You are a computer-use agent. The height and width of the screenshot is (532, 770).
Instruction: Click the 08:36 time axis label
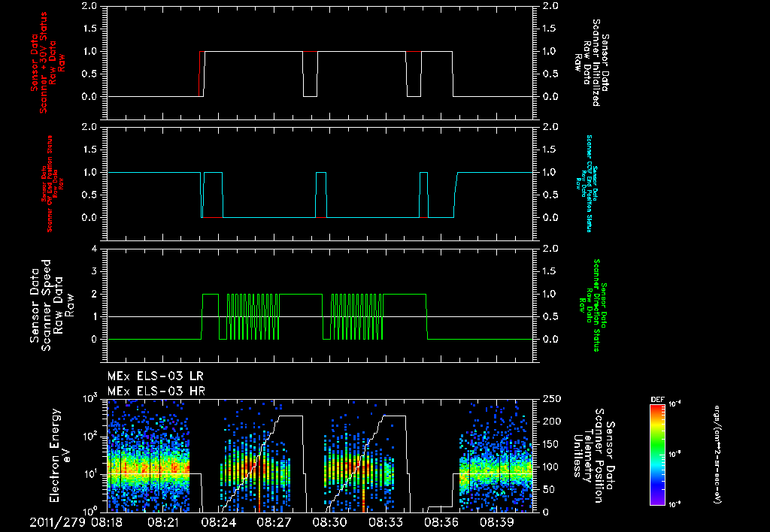tap(441, 522)
